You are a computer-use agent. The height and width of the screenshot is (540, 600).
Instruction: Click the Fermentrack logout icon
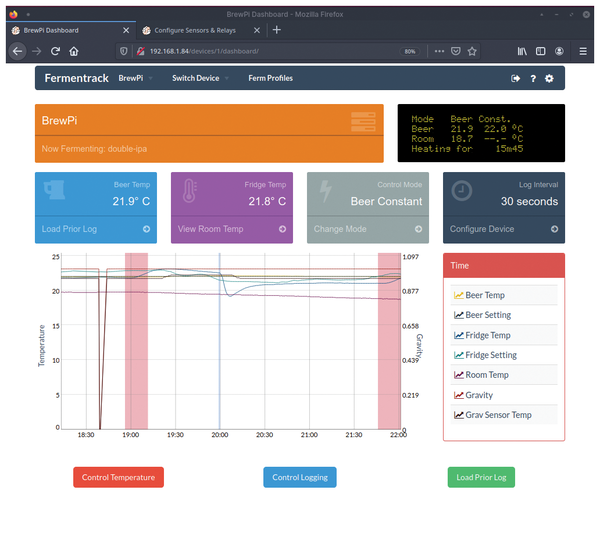click(515, 78)
